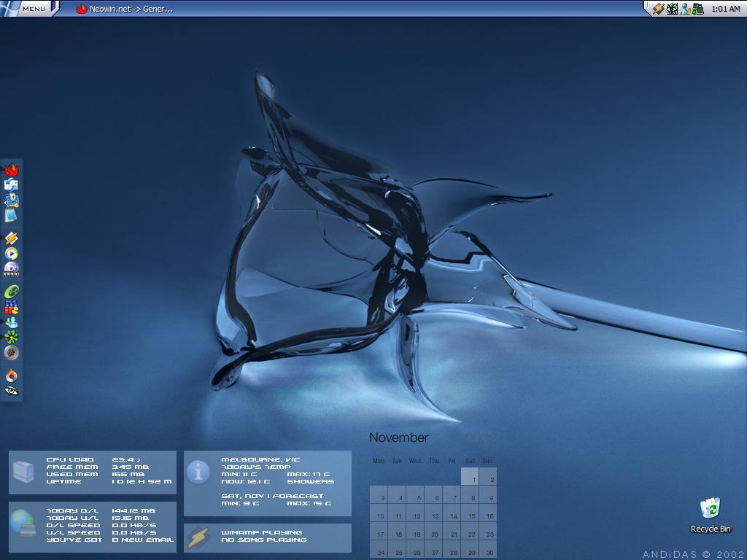Launch the red flame icon in the dock
The image size is (747, 560).
[x=11, y=170]
